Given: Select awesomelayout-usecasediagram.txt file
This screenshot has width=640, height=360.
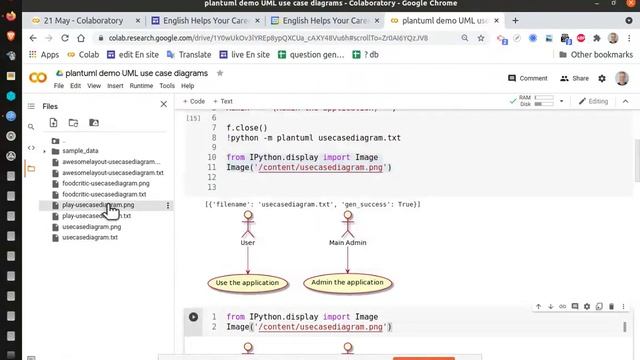Looking at the screenshot, I should click(x=113, y=173).
